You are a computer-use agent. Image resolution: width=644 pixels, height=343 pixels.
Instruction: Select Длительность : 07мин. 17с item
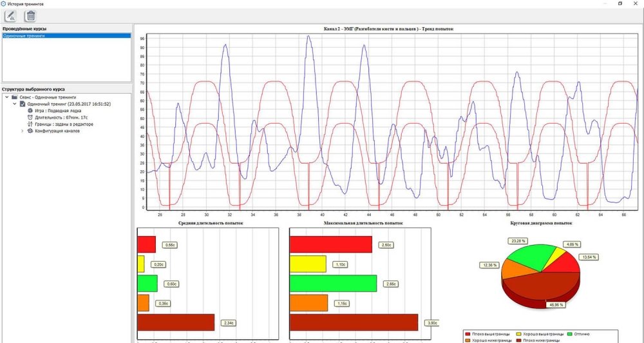[x=61, y=117]
